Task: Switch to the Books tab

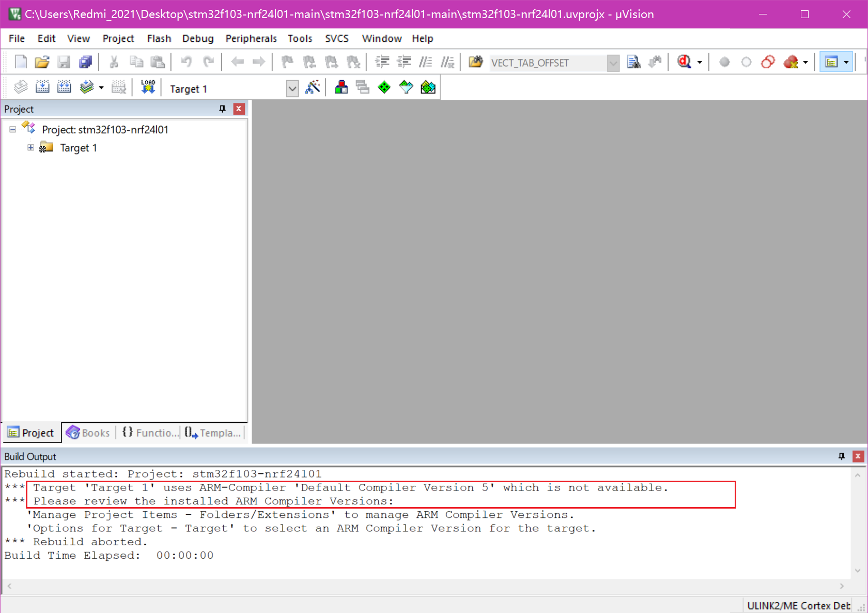Action: point(88,433)
